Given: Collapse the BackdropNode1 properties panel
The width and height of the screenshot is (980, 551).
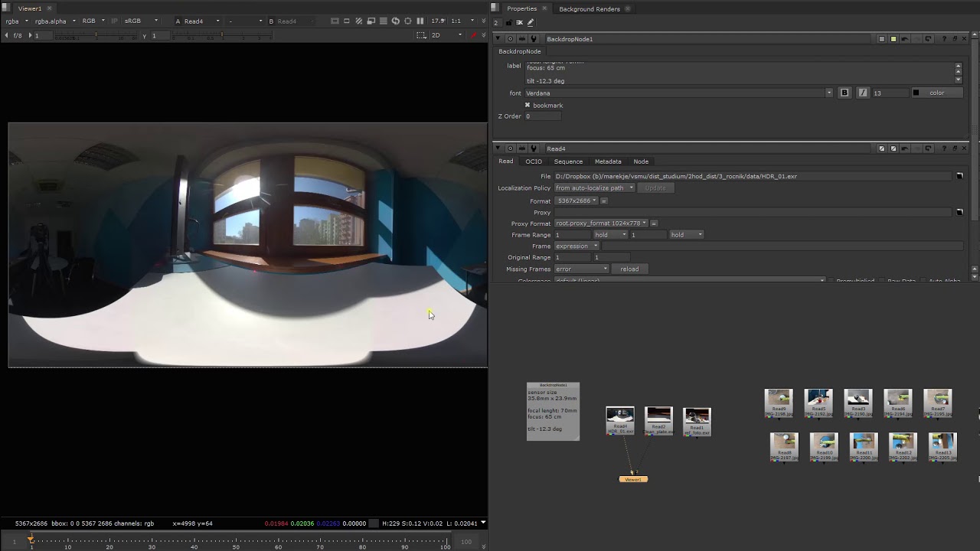Looking at the screenshot, I should (498, 39).
